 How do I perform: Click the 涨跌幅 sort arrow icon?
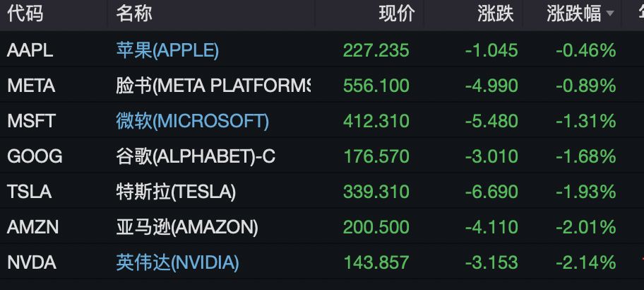tap(610, 14)
